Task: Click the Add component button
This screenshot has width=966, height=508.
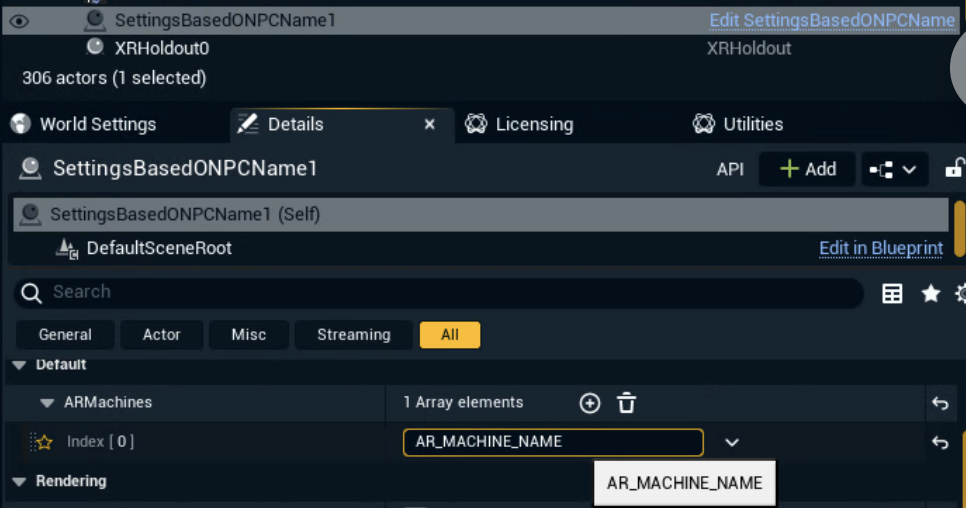Action: click(x=807, y=169)
